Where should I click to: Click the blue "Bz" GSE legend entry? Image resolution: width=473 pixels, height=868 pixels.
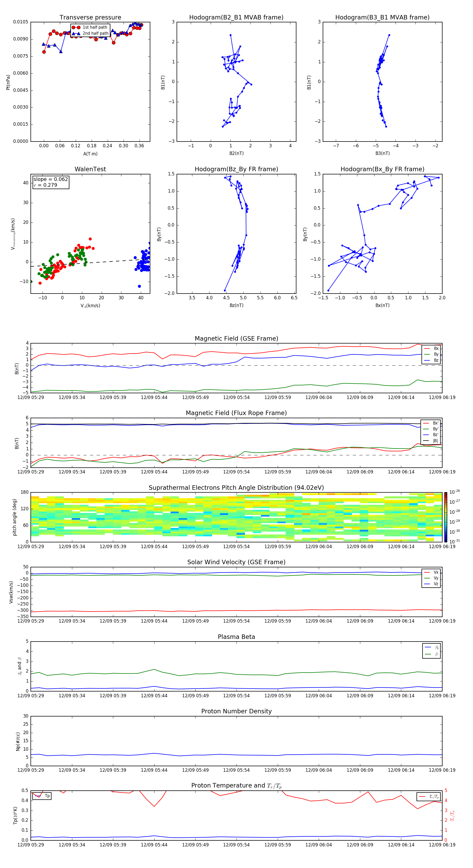coord(431,360)
